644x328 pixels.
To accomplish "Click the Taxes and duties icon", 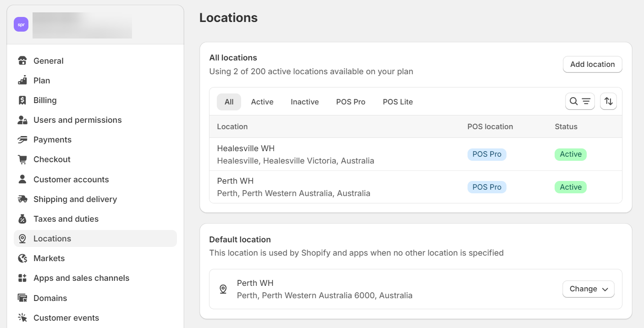I will click(x=22, y=219).
